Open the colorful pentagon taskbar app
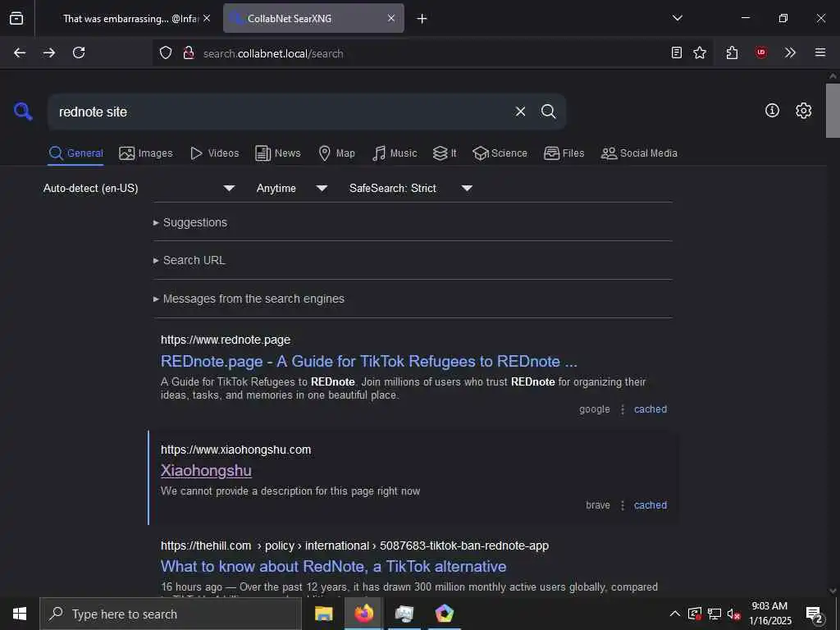Screen dimensions: 840x630 [445, 614]
